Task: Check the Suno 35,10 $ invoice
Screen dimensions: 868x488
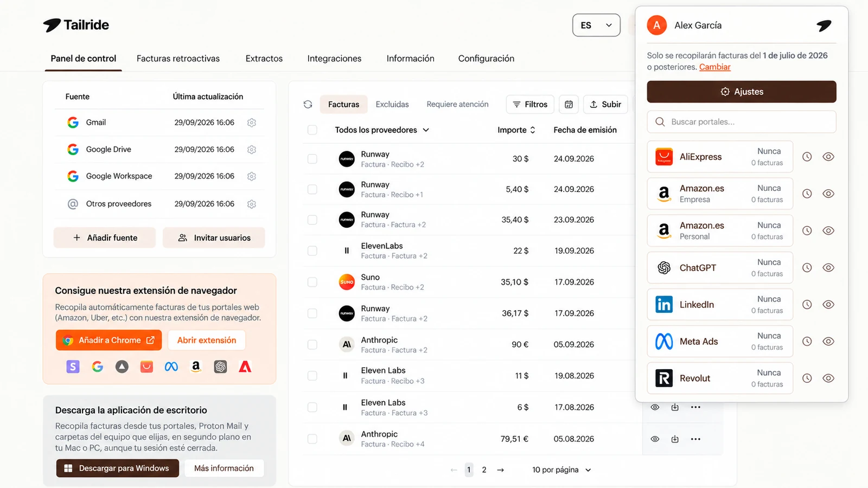Action: pyautogui.click(x=312, y=282)
